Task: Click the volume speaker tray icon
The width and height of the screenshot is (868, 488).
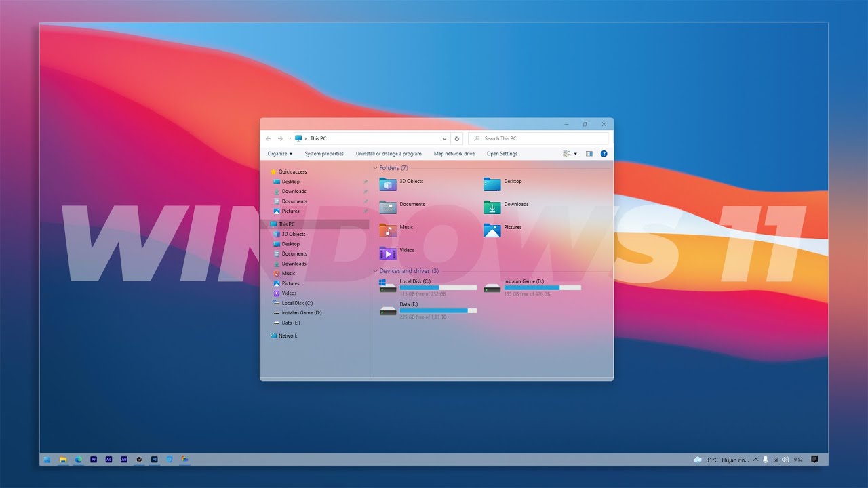Action: coord(785,460)
